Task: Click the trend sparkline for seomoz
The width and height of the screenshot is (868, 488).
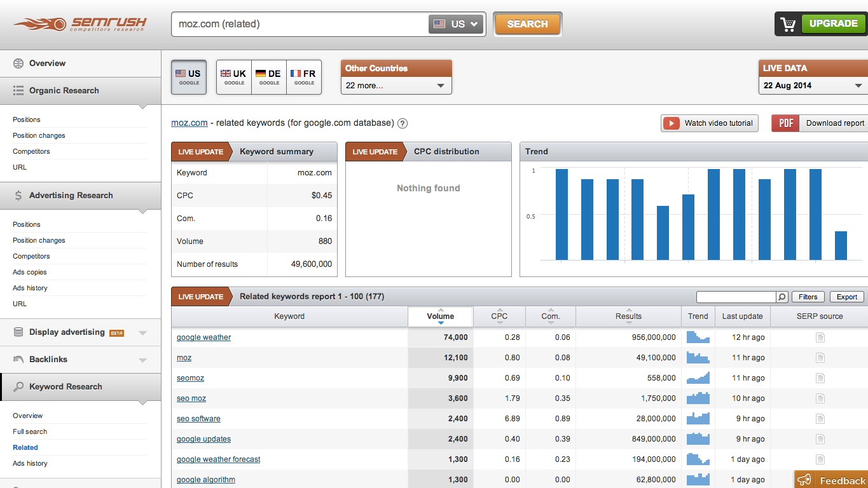Action: click(x=698, y=378)
